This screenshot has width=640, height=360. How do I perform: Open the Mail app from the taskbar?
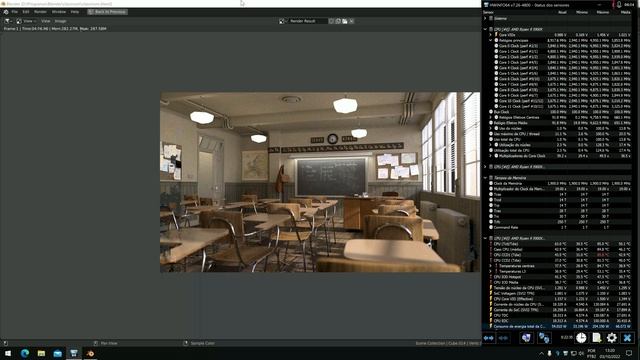(x=58, y=353)
